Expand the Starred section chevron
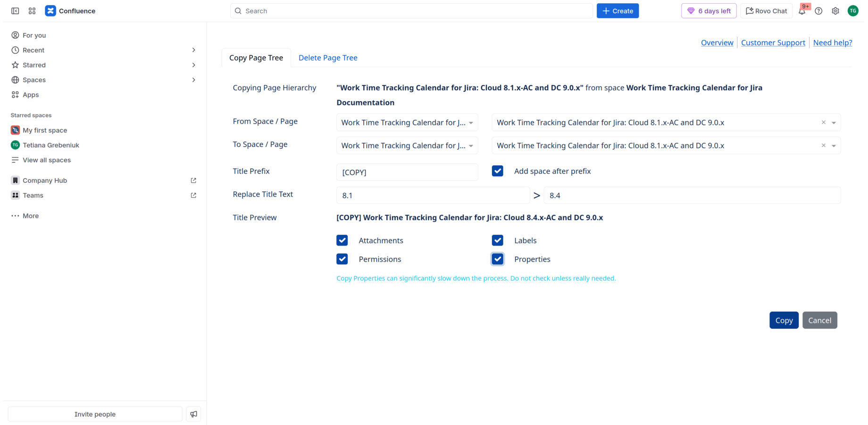Screen dimensions: 868x425 pos(193,65)
